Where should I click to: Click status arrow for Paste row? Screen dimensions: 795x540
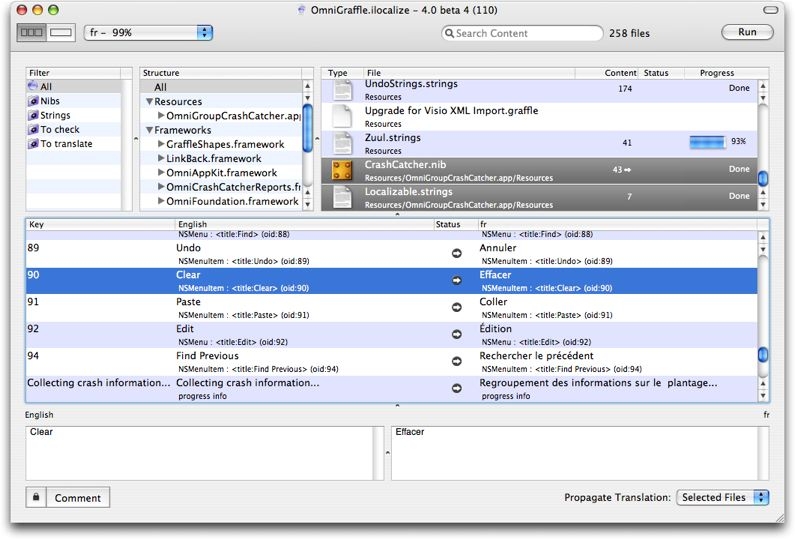(456, 307)
